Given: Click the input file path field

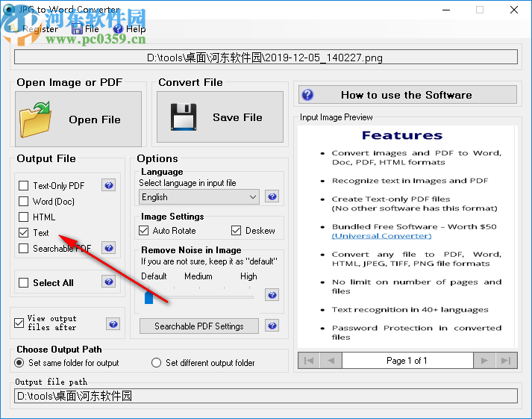Looking at the screenshot, I should tap(266, 57).
